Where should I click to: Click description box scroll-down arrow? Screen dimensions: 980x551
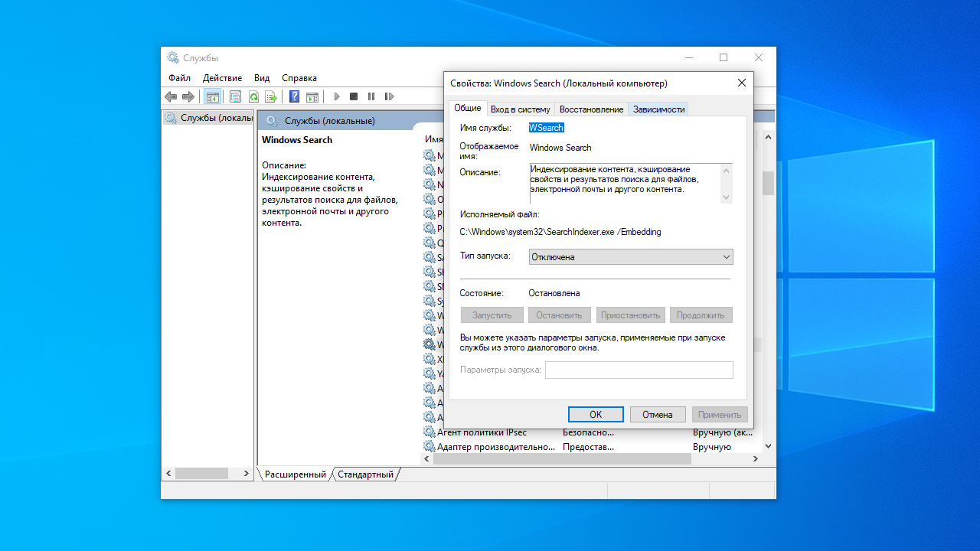tap(727, 197)
